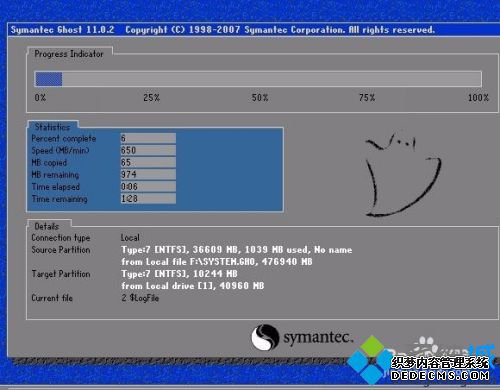Click the Source Partition label
The height and width of the screenshot is (390, 500).
coord(61,250)
